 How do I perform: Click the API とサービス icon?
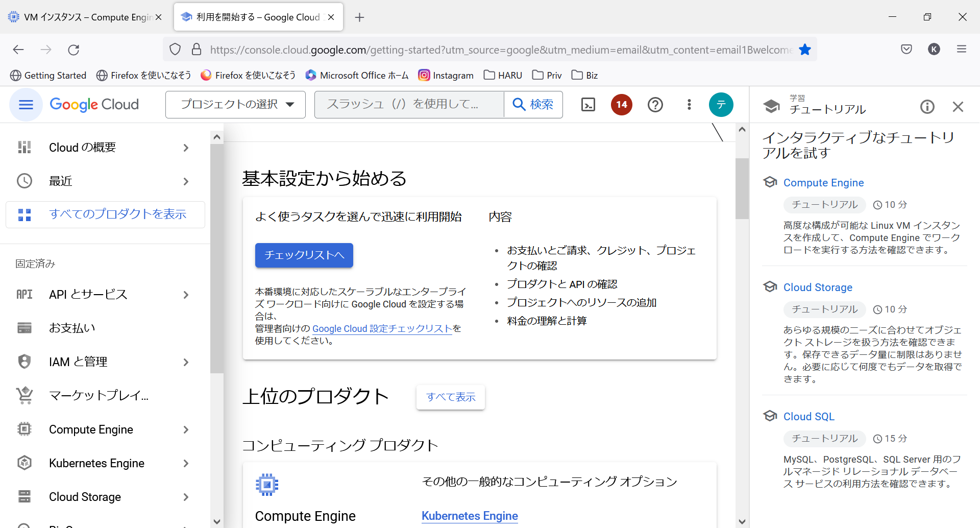24,294
